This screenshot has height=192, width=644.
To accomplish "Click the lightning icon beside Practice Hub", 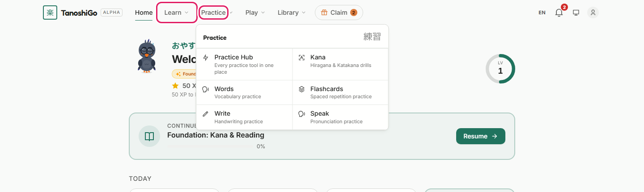I will click(206, 58).
